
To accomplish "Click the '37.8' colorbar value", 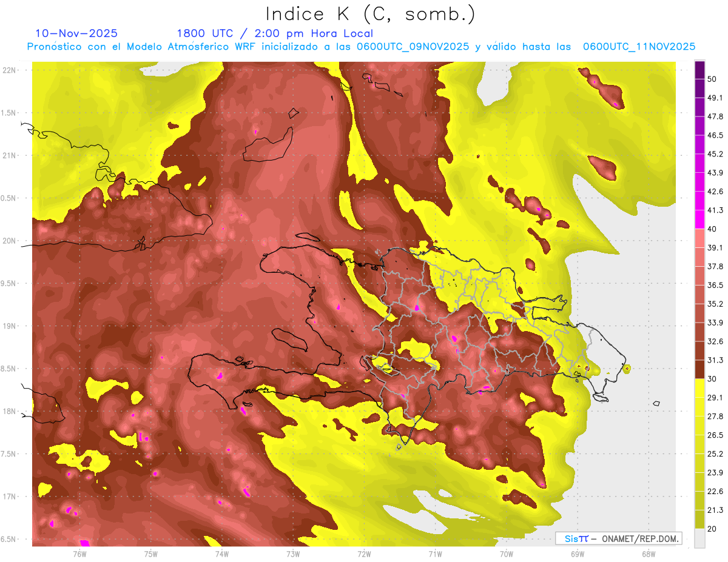I will (715, 266).
